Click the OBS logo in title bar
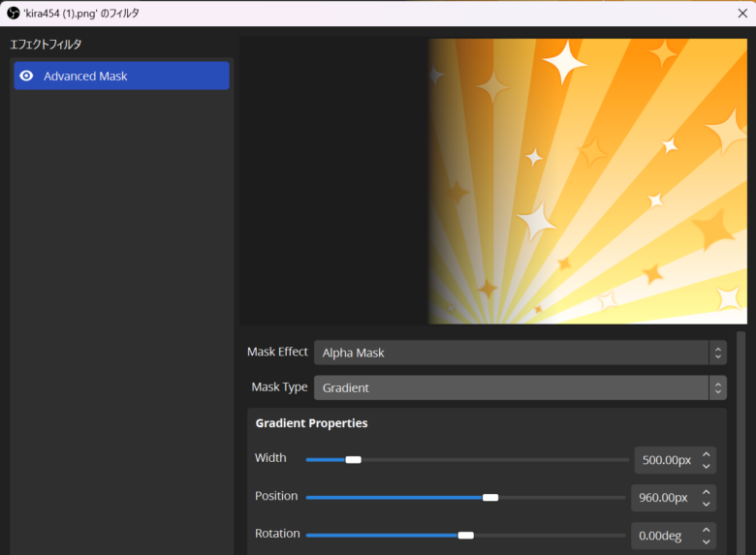This screenshot has height=555, width=756. (13, 13)
